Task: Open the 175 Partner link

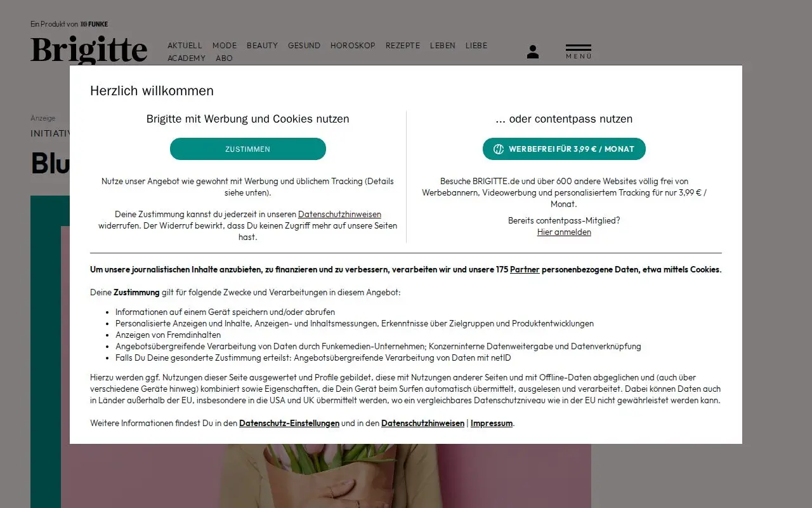Action: click(525, 269)
